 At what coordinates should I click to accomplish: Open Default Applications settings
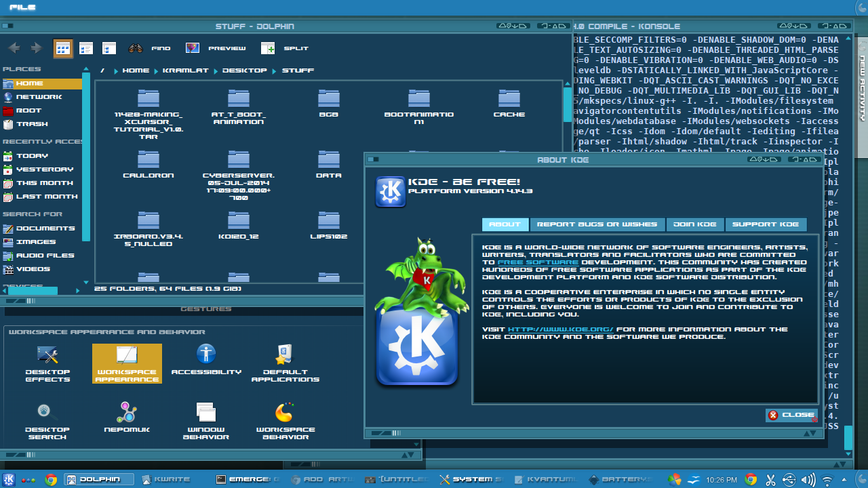point(285,364)
